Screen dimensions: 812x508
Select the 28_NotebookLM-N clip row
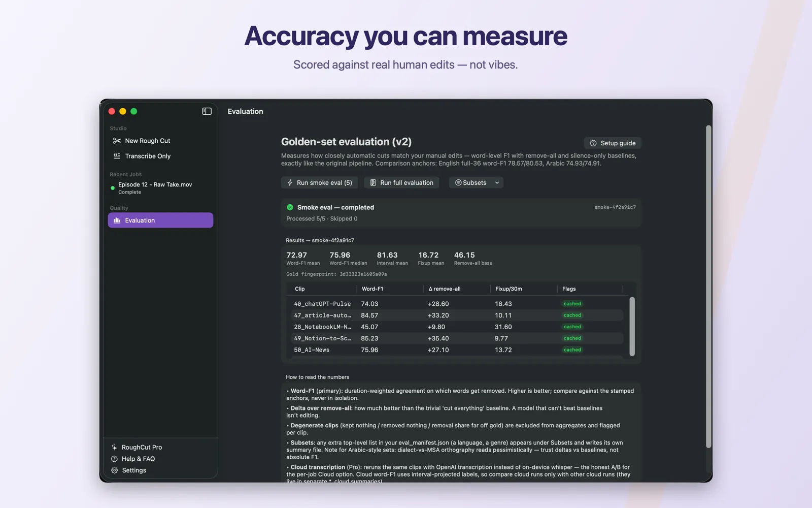coord(457,327)
